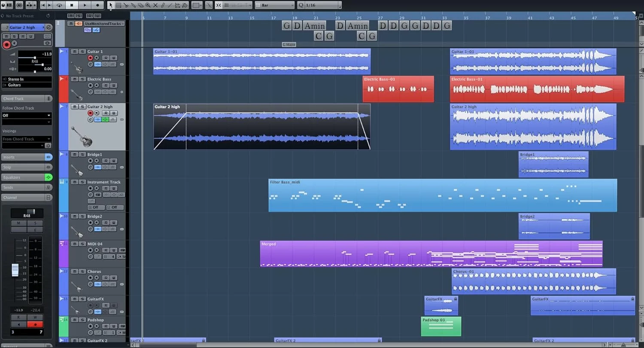This screenshot has width=644, height=348.
Task: Open the Bar grid type dropdown
Action: (275, 5)
